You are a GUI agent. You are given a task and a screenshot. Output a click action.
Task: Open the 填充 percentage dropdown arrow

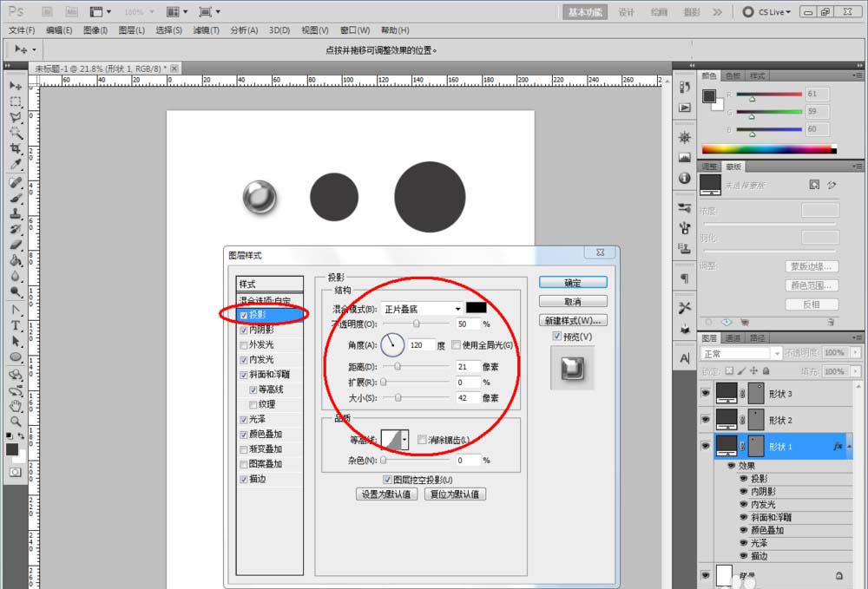tap(856, 371)
